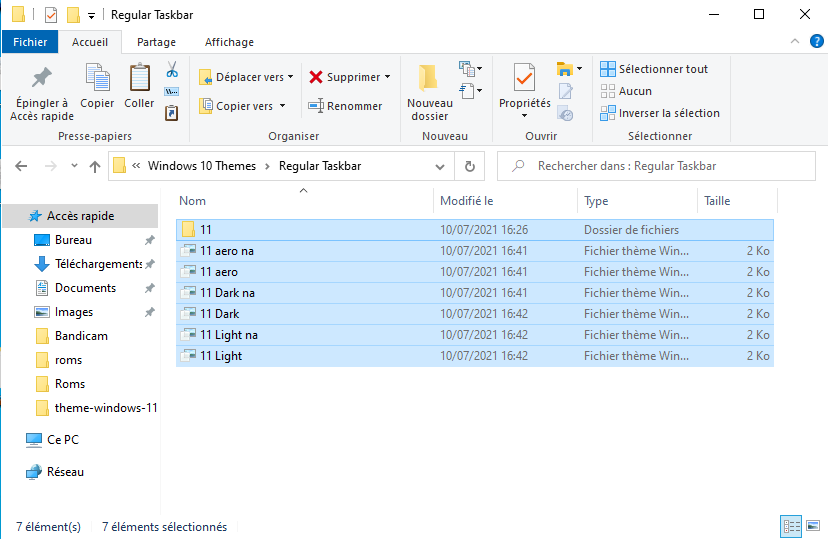829x539 pixels.
Task: Select the 11 Dark theme file
Action: pos(475,314)
